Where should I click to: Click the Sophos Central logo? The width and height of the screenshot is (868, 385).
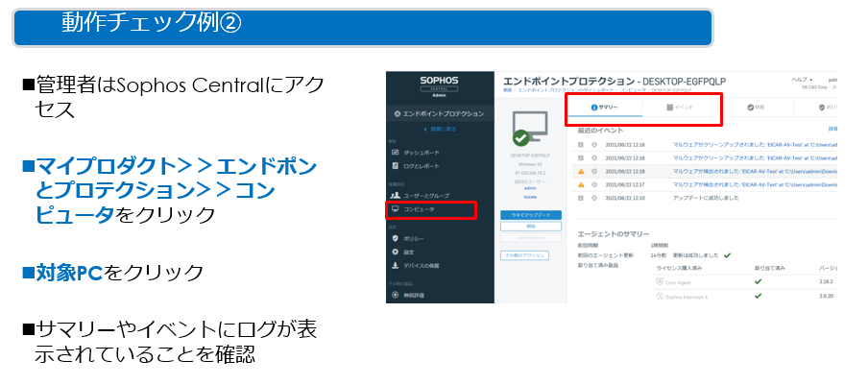pos(439,85)
